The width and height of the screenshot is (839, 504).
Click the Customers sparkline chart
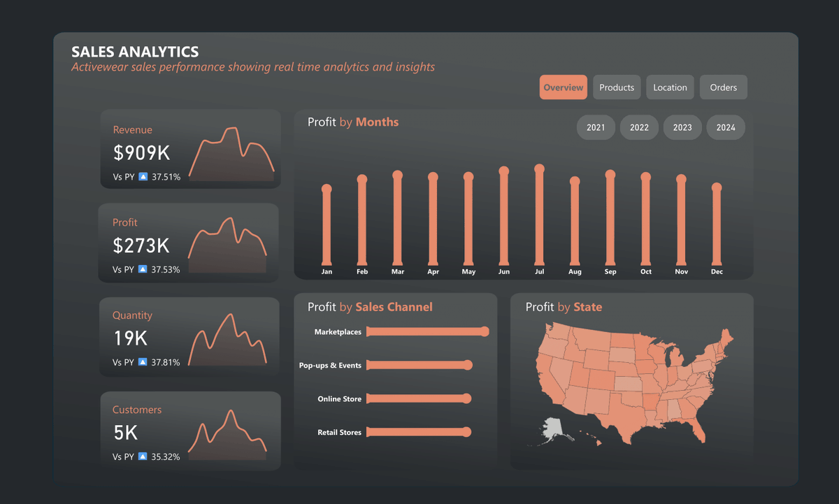point(228,435)
